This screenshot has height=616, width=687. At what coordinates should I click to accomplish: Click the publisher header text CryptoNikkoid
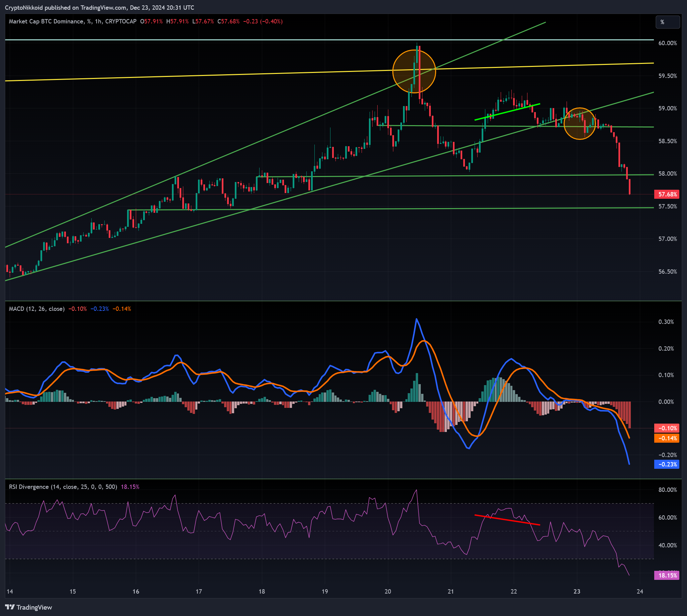point(24,7)
